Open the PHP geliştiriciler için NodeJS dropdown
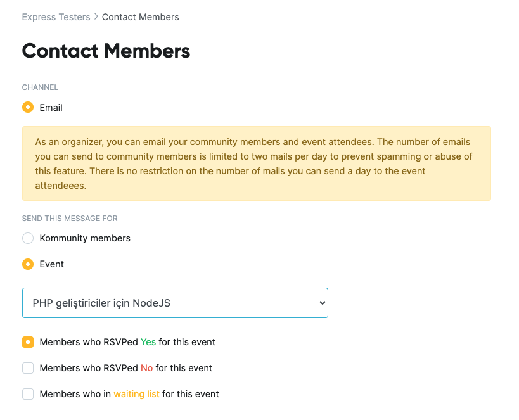The width and height of the screenshot is (519, 420). pos(175,303)
